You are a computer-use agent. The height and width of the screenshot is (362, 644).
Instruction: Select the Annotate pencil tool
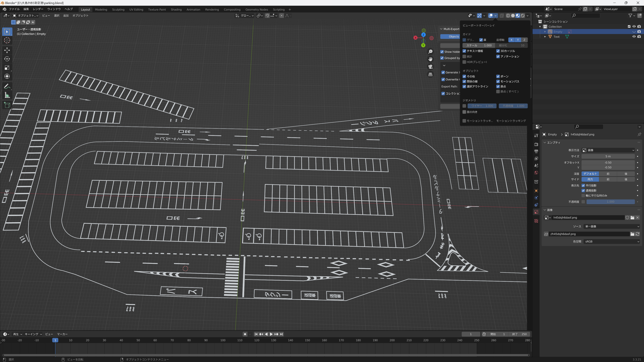[x=7, y=86]
